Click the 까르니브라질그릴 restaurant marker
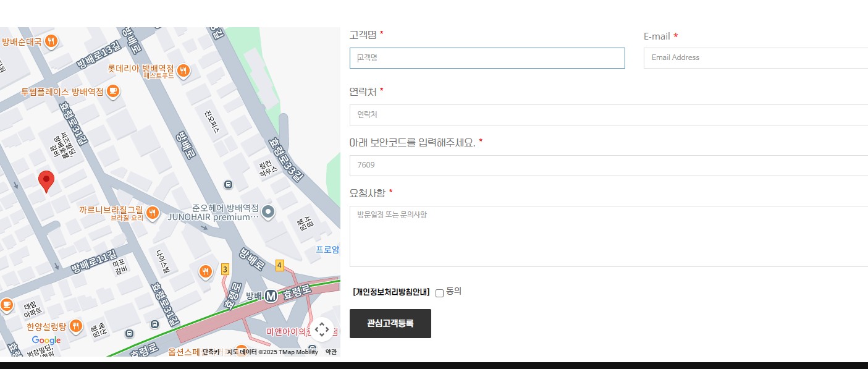 pyautogui.click(x=152, y=213)
